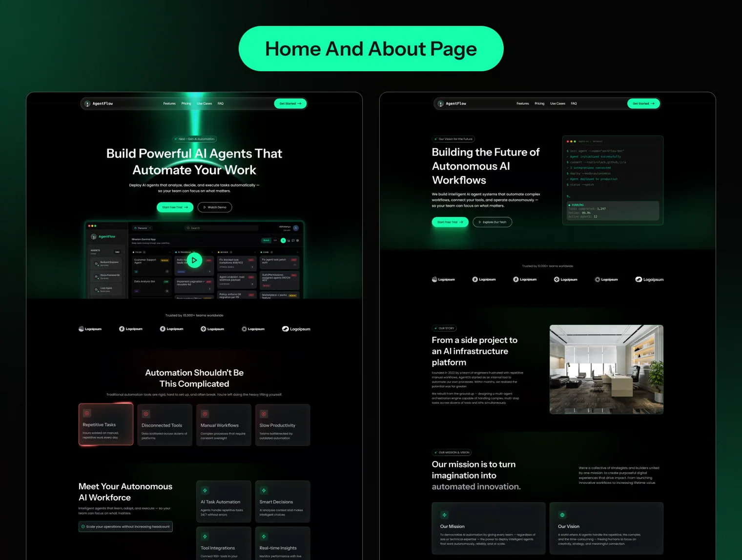The width and height of the screenshot is (742, 560).
Task: Click the last Logoipsum logo on Home page
Action: [x=296, y=329]
